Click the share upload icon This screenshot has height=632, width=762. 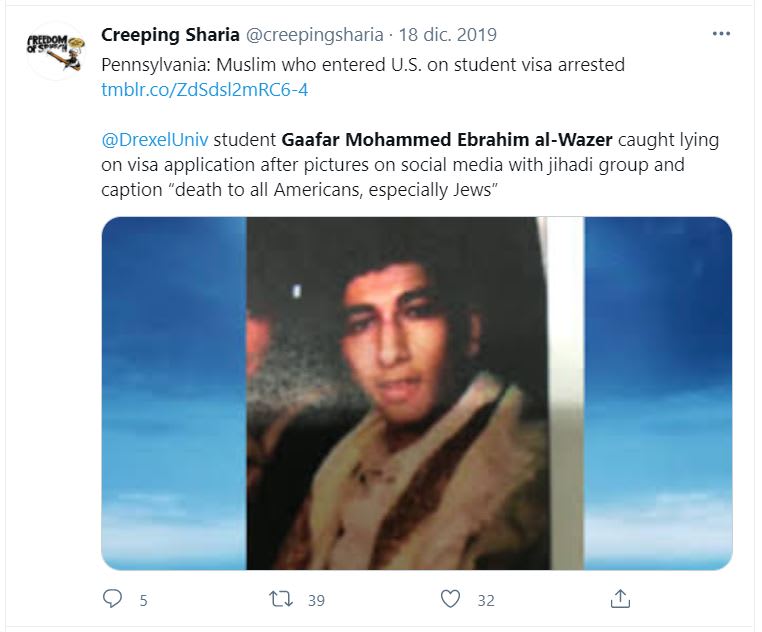pos(620,598)
